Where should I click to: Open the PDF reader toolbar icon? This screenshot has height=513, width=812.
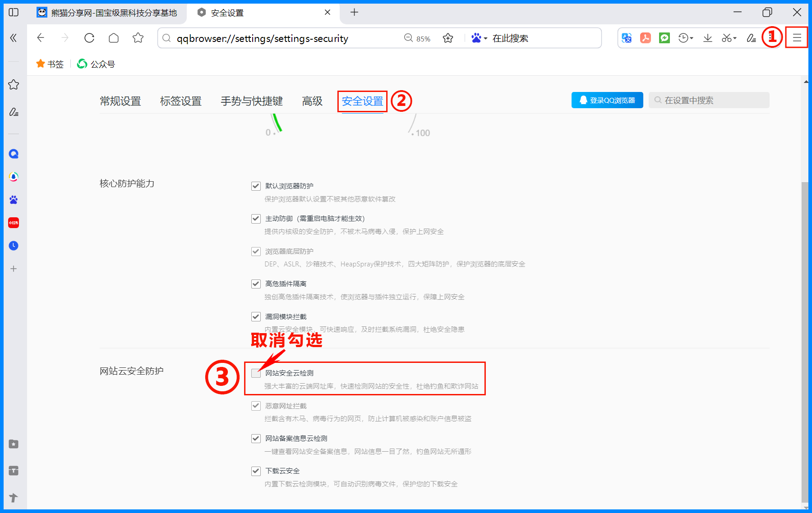646,38
